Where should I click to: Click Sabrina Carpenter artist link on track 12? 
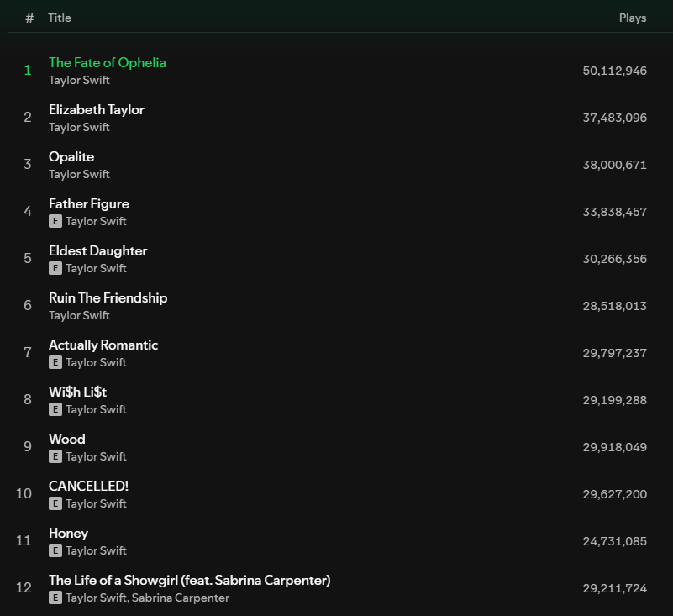click(181, 598)
